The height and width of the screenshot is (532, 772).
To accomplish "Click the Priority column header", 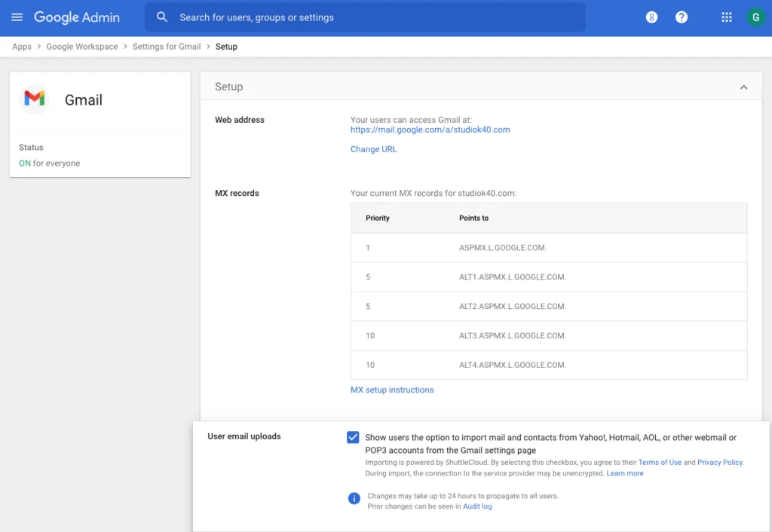I will (378, 218).
